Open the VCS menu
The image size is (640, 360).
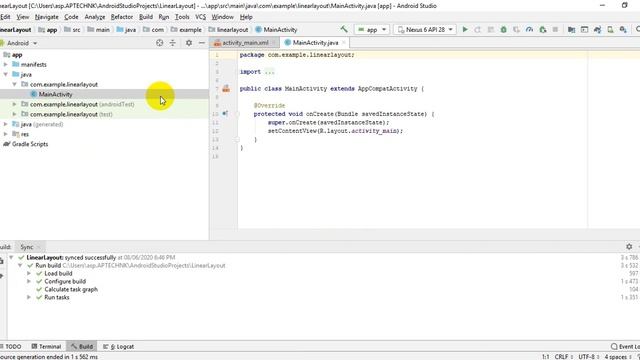tap(200, 17)
